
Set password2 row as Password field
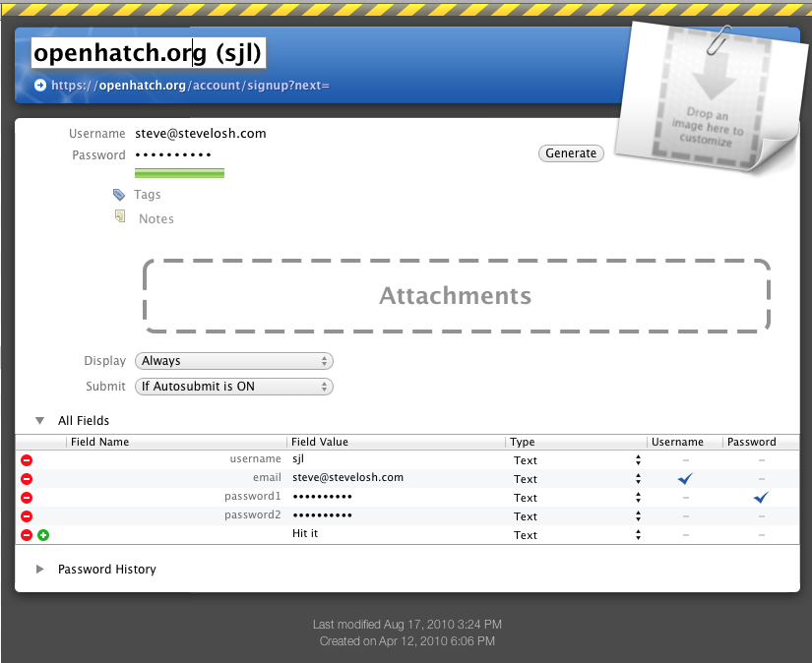(x=761, y=516)
